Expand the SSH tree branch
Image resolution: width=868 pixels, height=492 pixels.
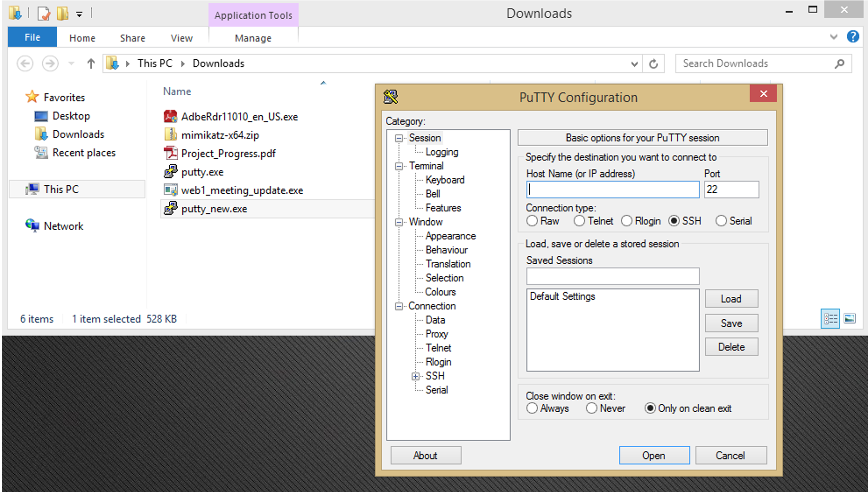pyautogui.click(x=415, y=376)
